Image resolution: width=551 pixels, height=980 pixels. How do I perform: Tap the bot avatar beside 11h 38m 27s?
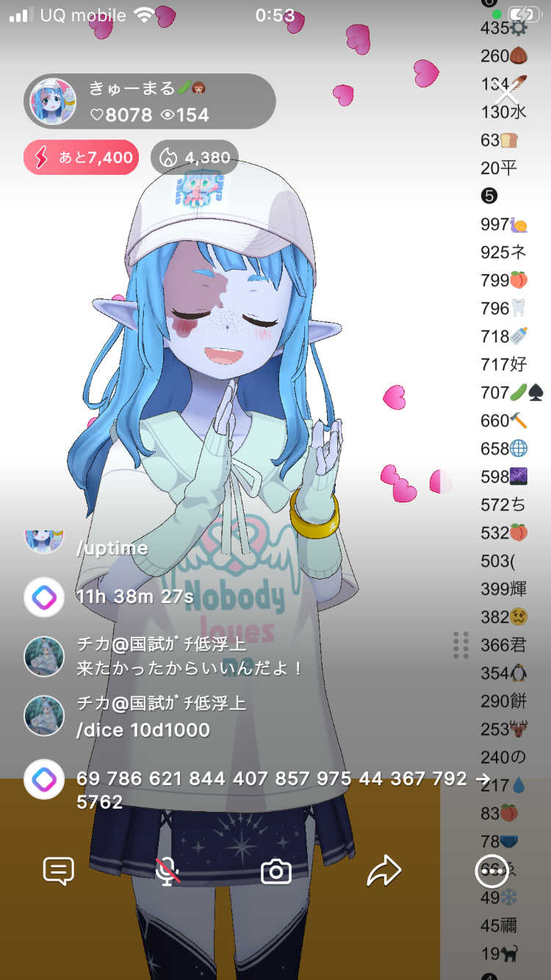pyautogui.click(x=44, y=597)
